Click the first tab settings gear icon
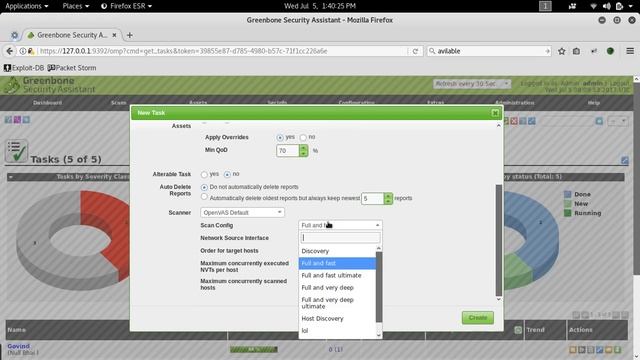640x360 pixels. [x=14, y=36]
